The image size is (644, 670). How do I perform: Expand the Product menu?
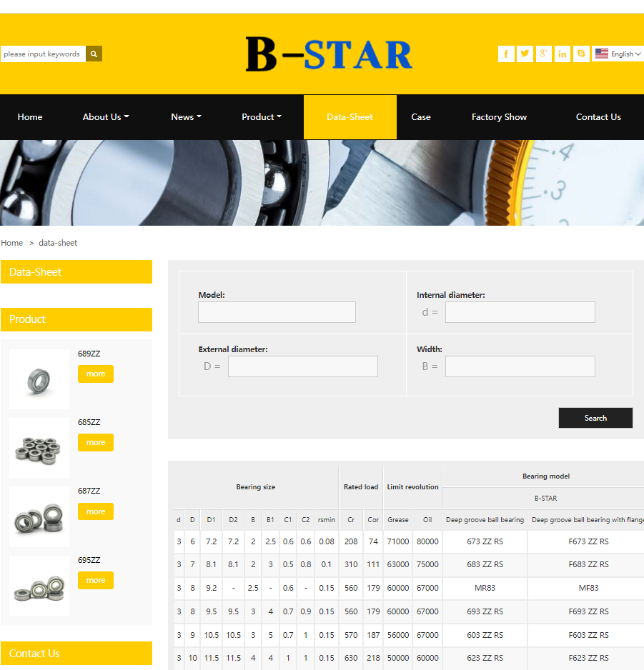262,117
